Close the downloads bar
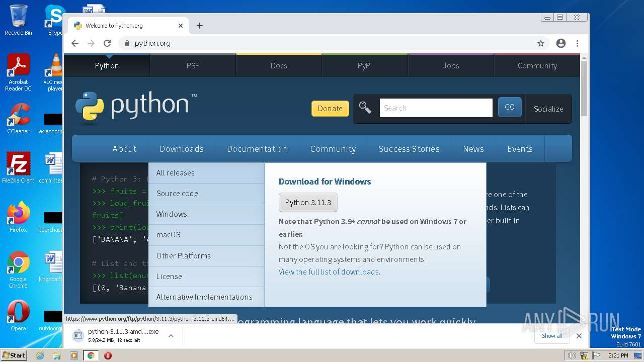The width and height of the screenshot is (644, 362). pyautogui.click(x=579, y=336)
